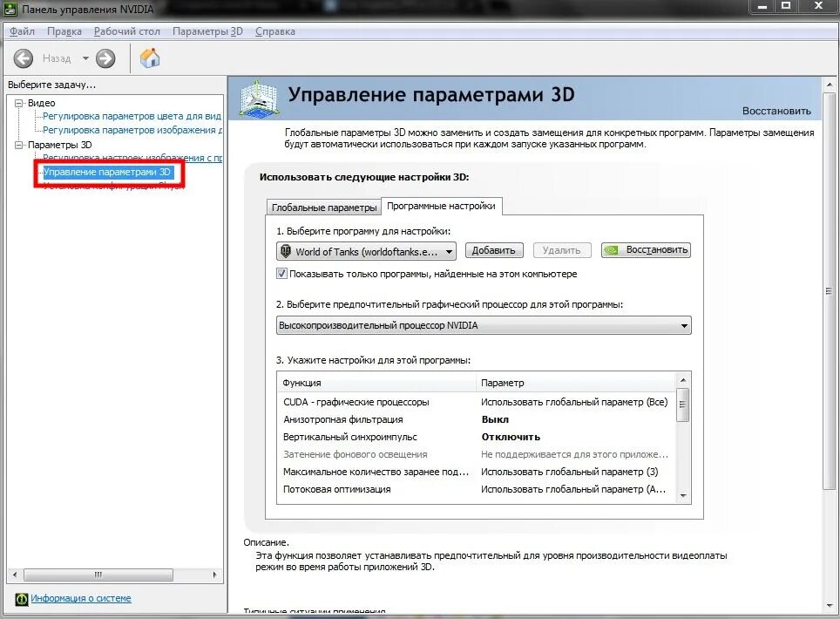Select Регулировка параметров цвета для видео

coord(132,116)
